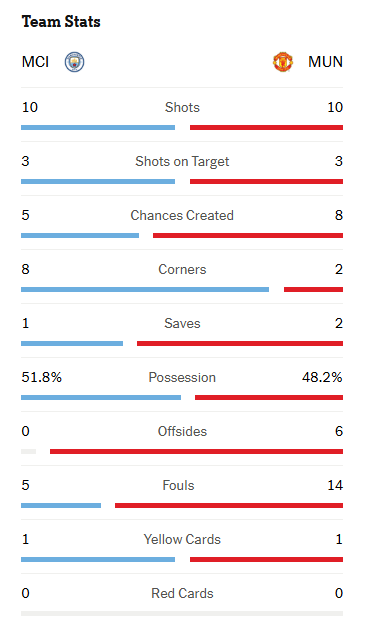Click the red Shots bar for MUN
Image resolution: width=375 pixels, height=625 pixels.
click(x=266, y=128)
